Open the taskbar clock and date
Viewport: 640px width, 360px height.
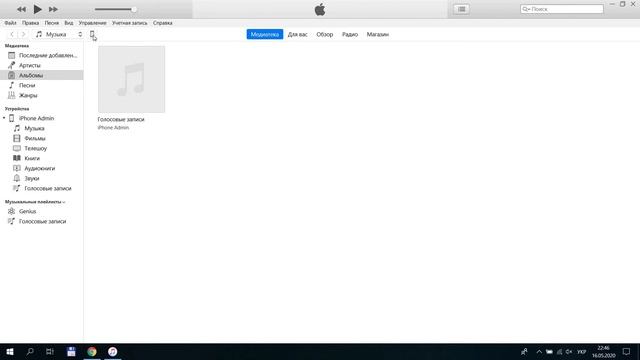coord(604,351)
